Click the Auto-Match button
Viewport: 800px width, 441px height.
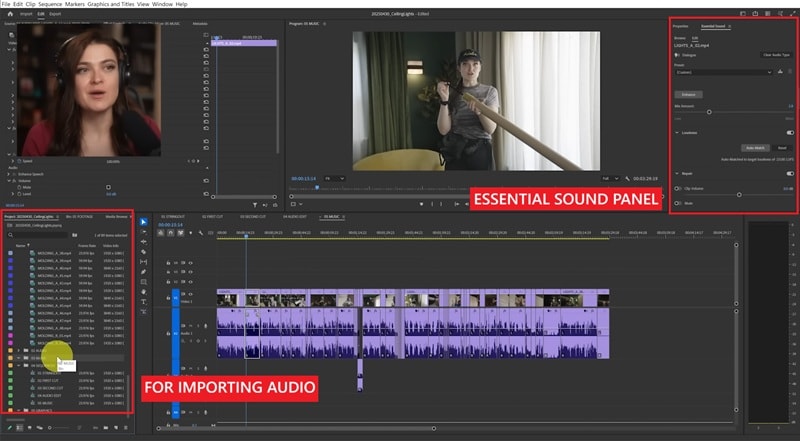pos(755,148)
